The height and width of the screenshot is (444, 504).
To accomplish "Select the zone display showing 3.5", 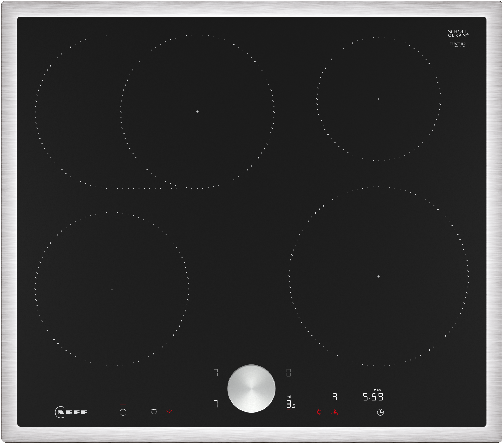I will tap(290, 404).
